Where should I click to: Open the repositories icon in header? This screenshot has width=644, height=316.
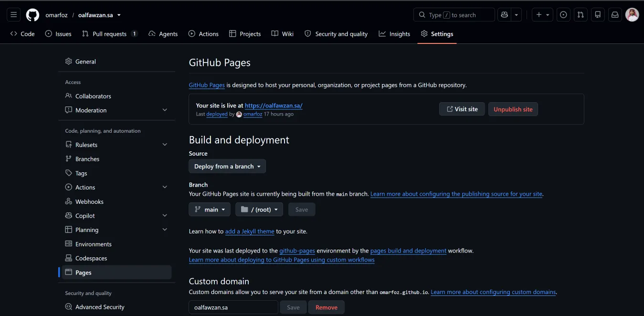[x=598, y=15]
